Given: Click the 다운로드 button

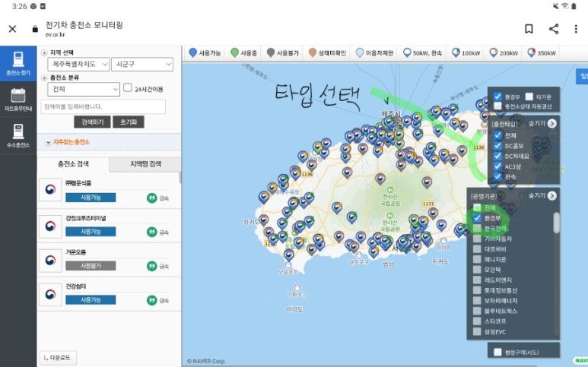Looking at the screenshot, I should pyautogui.click(x=58, y=358).
